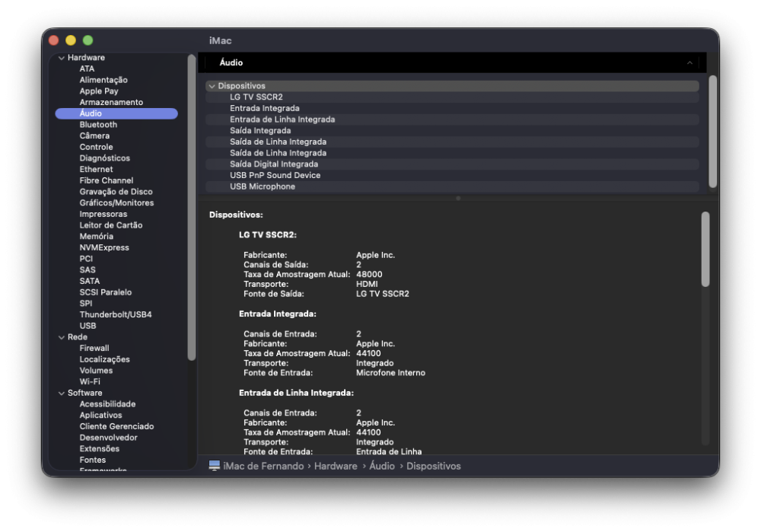Open Acessibilidade under Software
Viewport: 761px width, 532px height.
(x=107, y=404)
